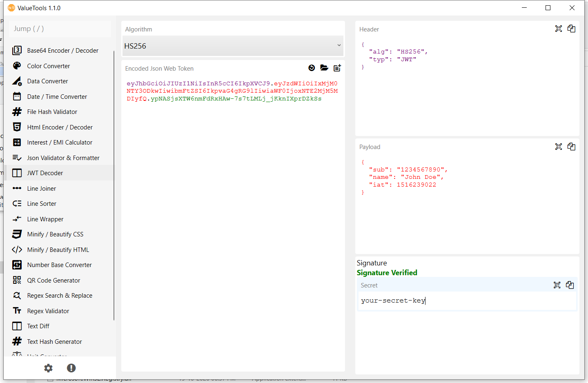
Task: Click the Line Wrapper icon
Action: coord(17,219)
